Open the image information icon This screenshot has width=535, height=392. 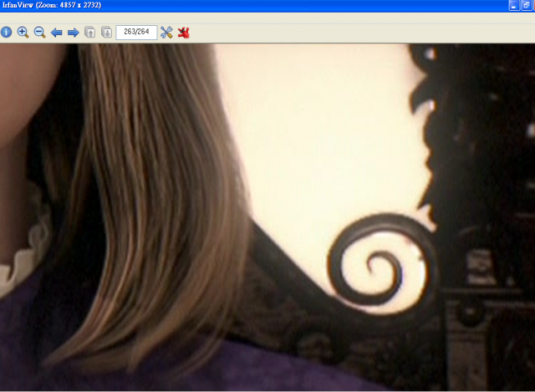click(6, 33)
